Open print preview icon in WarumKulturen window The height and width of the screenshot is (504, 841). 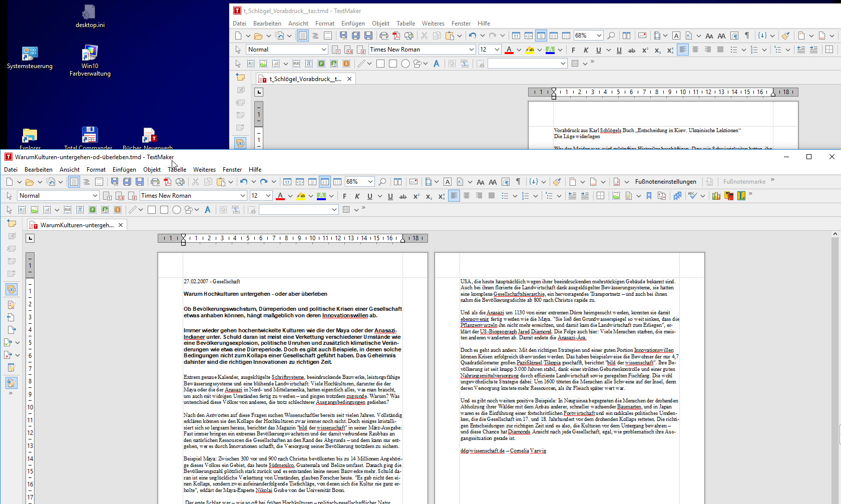coord(180,182)
